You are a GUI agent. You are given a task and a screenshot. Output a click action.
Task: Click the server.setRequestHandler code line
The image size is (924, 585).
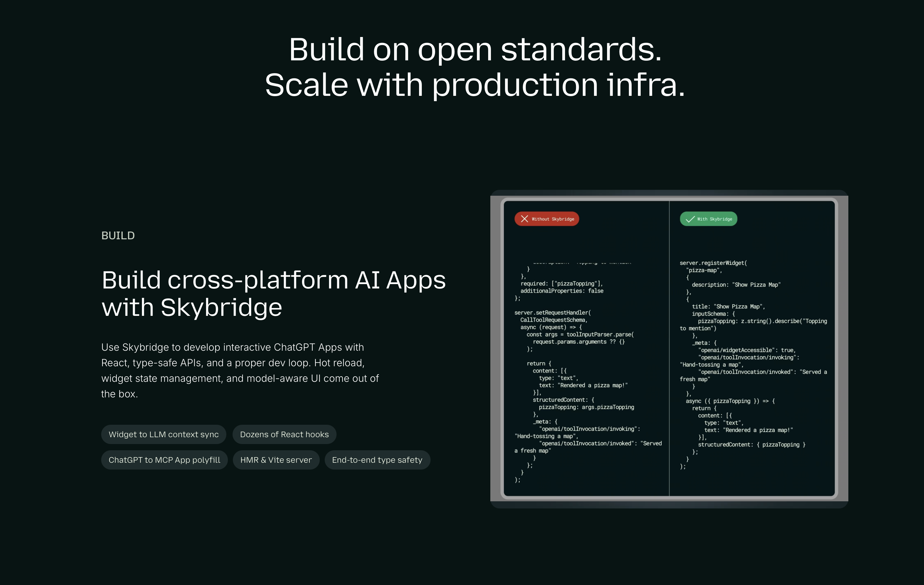[x=552, y=313]
